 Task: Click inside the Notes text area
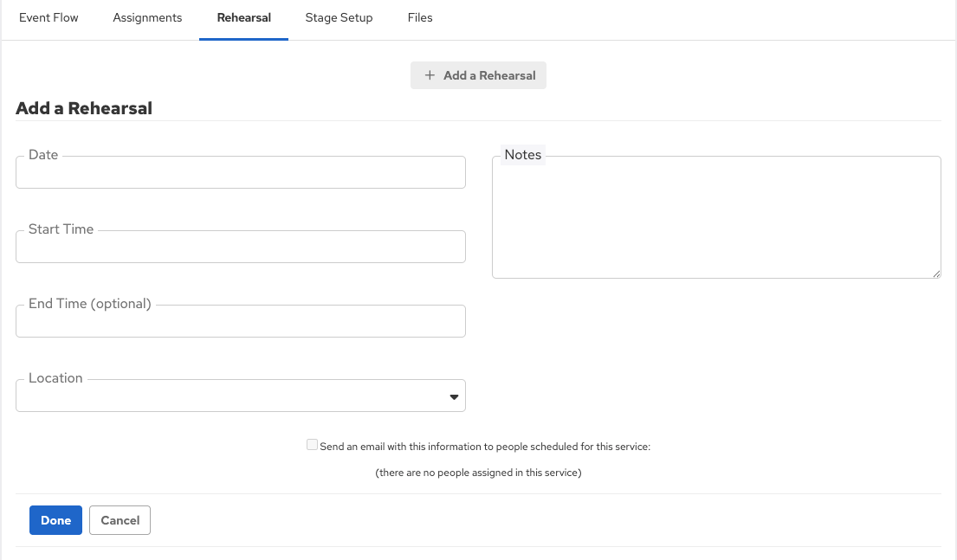point(715,221)
